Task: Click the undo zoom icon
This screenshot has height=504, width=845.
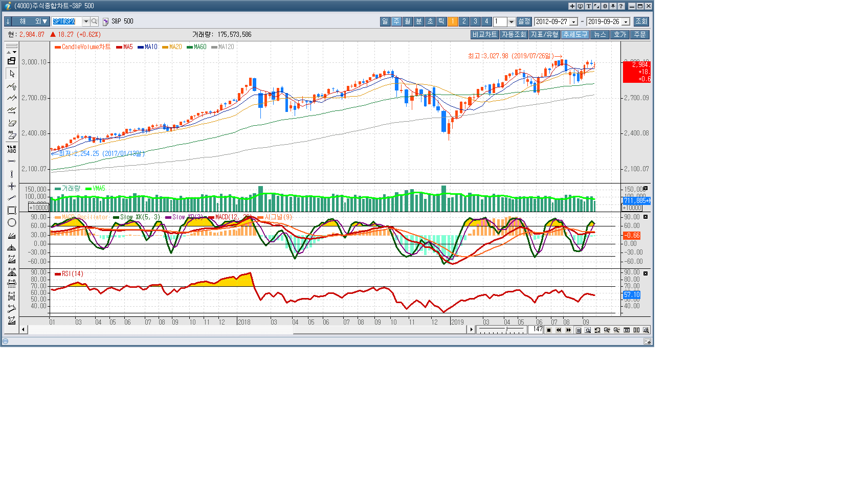Action: click(x=597, y=330)
